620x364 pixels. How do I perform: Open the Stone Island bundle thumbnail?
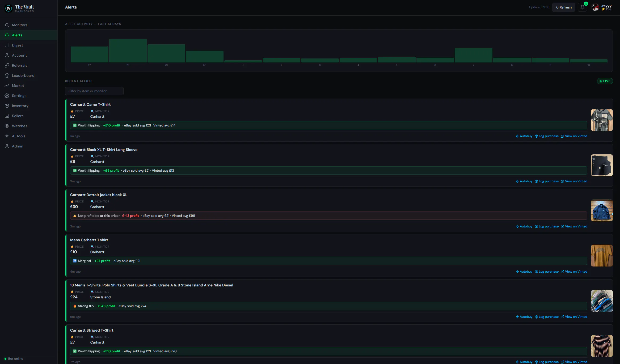(x=602, y=301)
